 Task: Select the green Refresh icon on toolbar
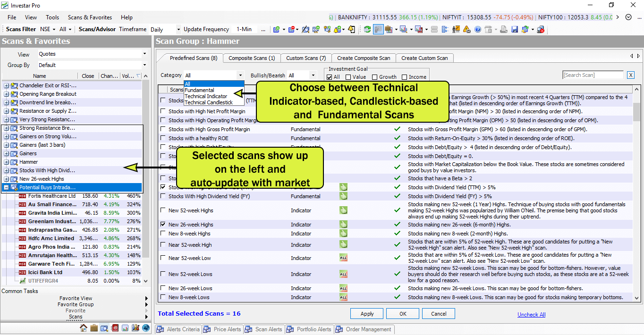[367, 29]
